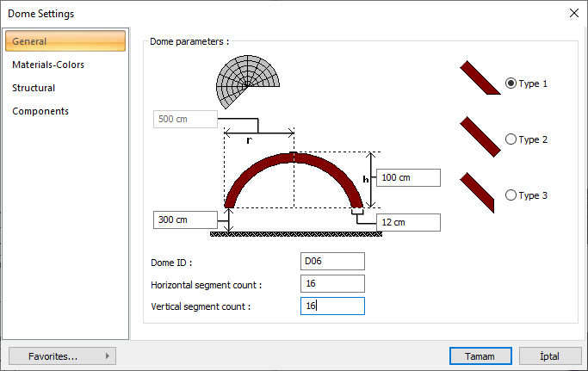Click the dome height 100 cm field
588x371 pixels.
[407, 177]
